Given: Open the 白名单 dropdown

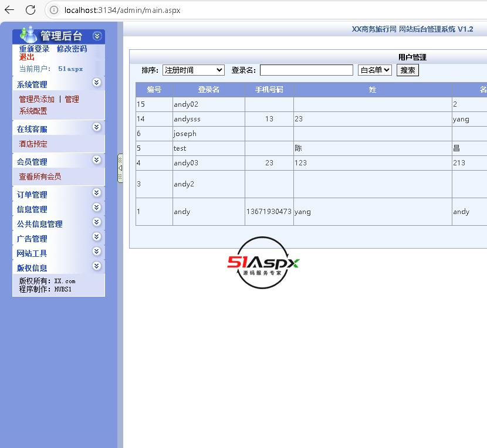Looking at the screenshot, I should point(374,70).
